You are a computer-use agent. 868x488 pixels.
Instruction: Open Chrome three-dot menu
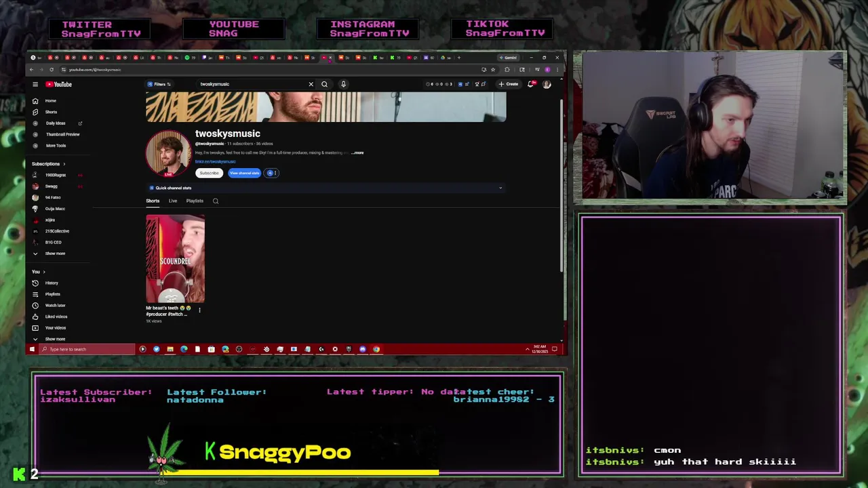pyautogui.click(x=557, y=70)
